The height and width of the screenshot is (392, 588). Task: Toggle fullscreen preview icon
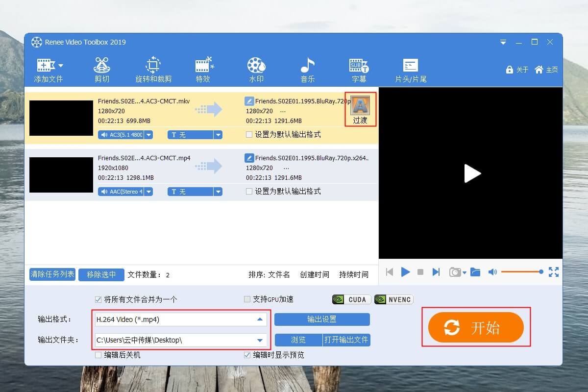click(x=554, y=272)
